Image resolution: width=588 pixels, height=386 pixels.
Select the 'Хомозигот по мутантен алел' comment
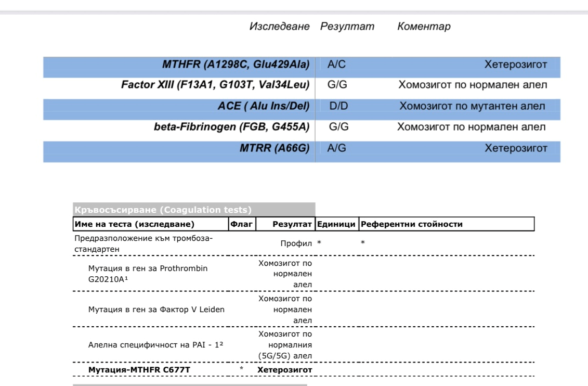[x=472, y=106]
